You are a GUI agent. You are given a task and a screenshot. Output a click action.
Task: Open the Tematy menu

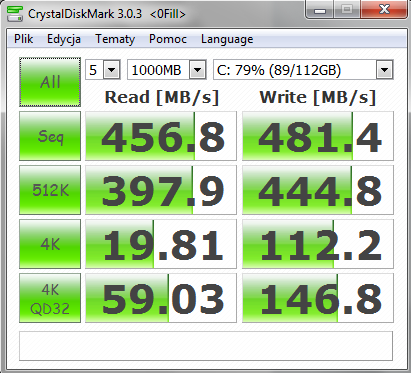point(115,39)
